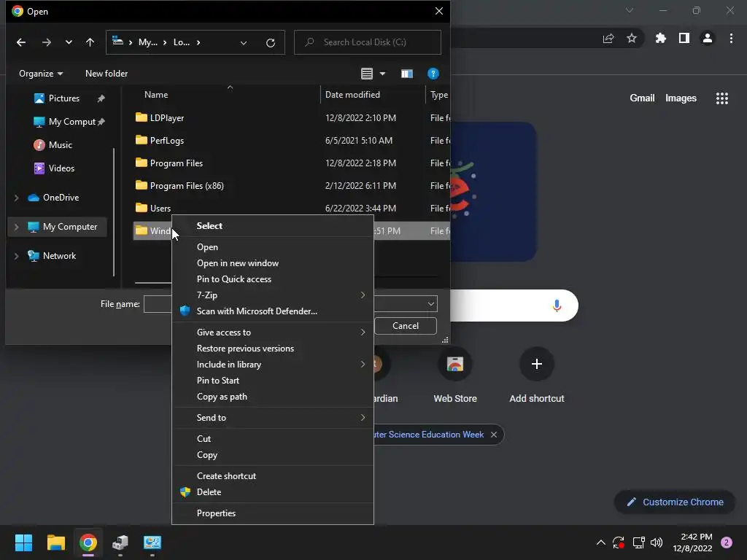Choose Create shortcut
747x560 pixels.
click(273, 476)
